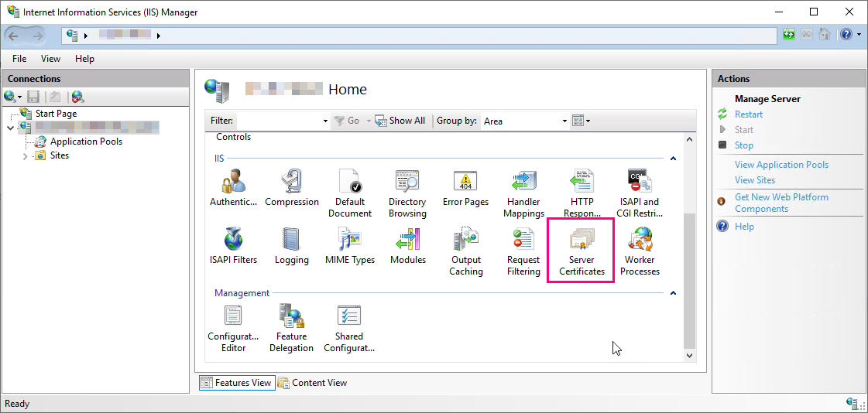Open Handler Mappings feature
The height and width of the screenshot is (413, 868).
pyautogui.click(x=524, y=193)
